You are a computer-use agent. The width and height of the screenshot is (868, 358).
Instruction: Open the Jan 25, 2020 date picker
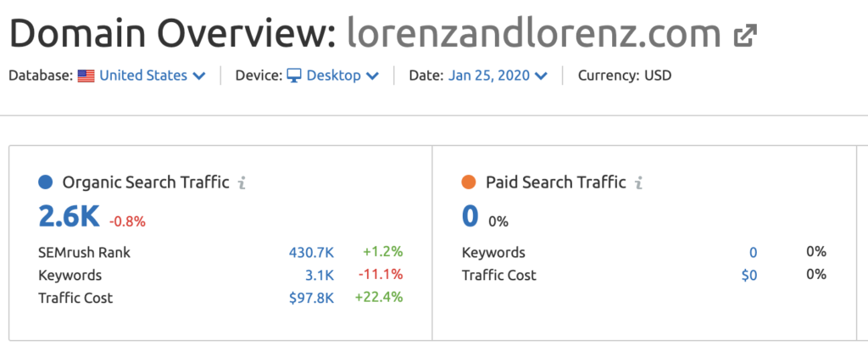click(x=497, y=76)
